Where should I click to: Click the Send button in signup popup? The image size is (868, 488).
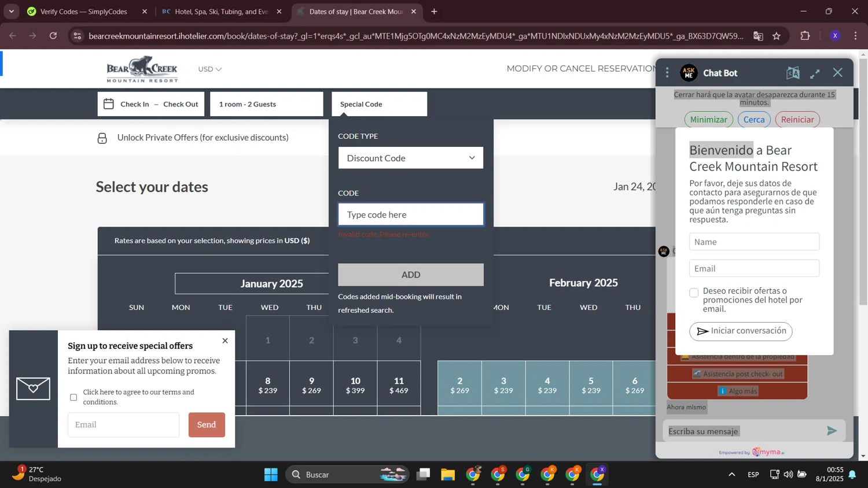click(207, 425)
